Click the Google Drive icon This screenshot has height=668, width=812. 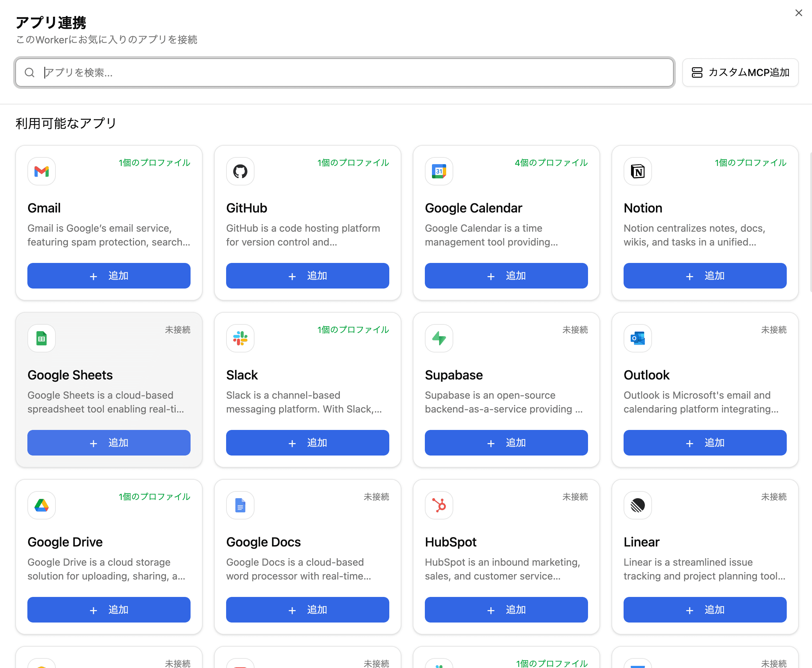click(x=41, y=505)
